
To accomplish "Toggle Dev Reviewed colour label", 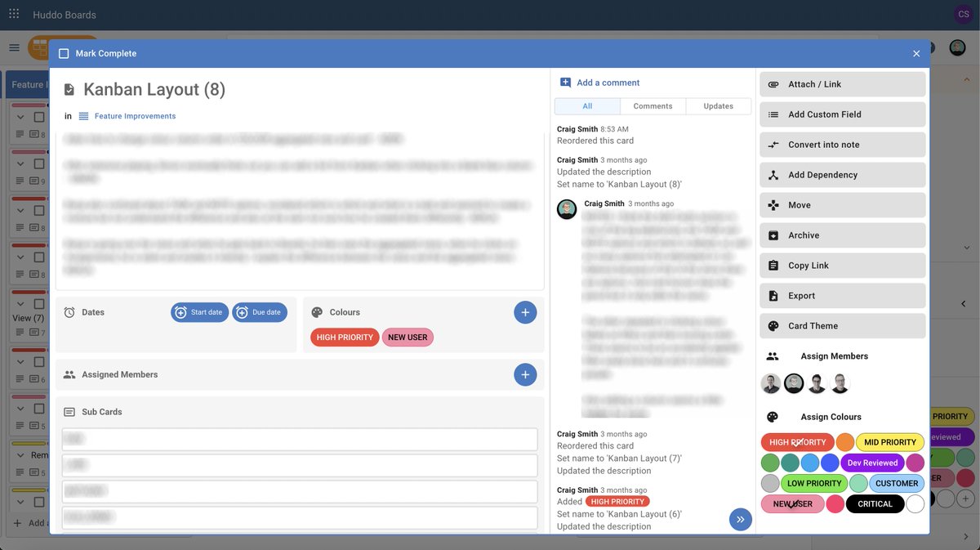I will point(872,463).
